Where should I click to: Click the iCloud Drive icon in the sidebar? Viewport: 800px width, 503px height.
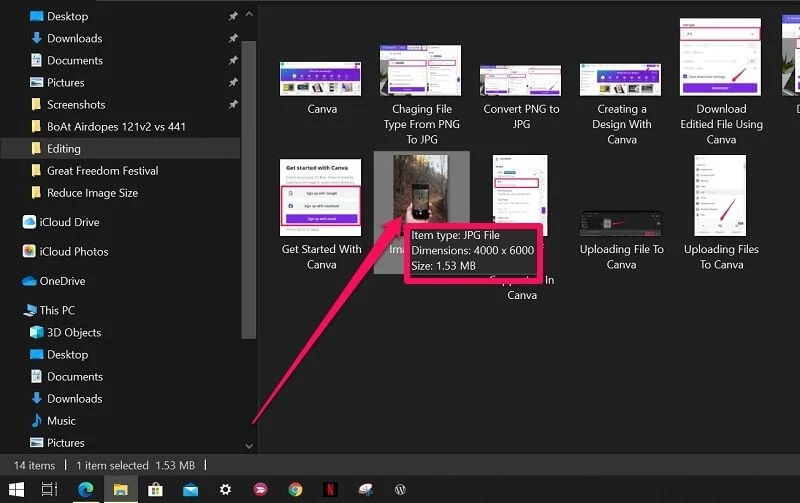30,222
